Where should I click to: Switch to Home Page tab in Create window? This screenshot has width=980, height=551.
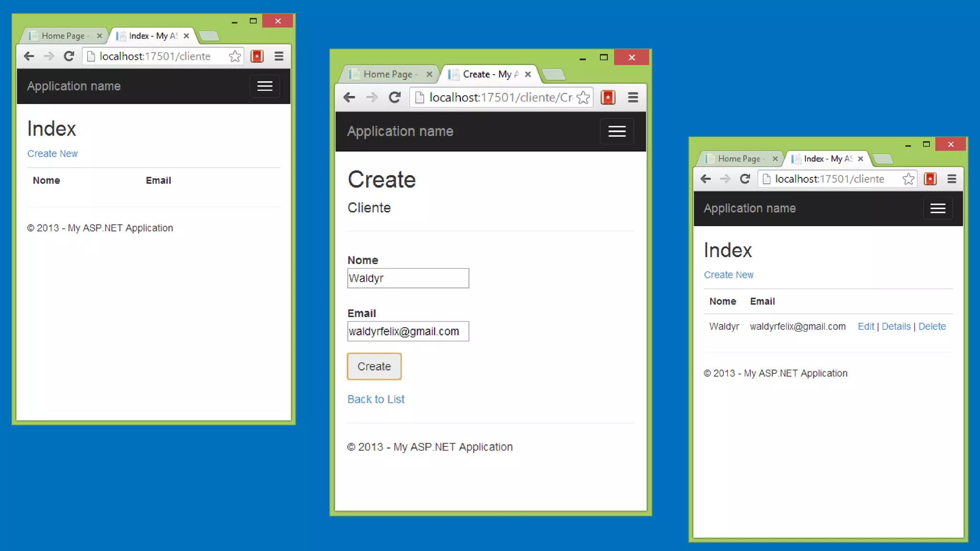tap(387, 74)
